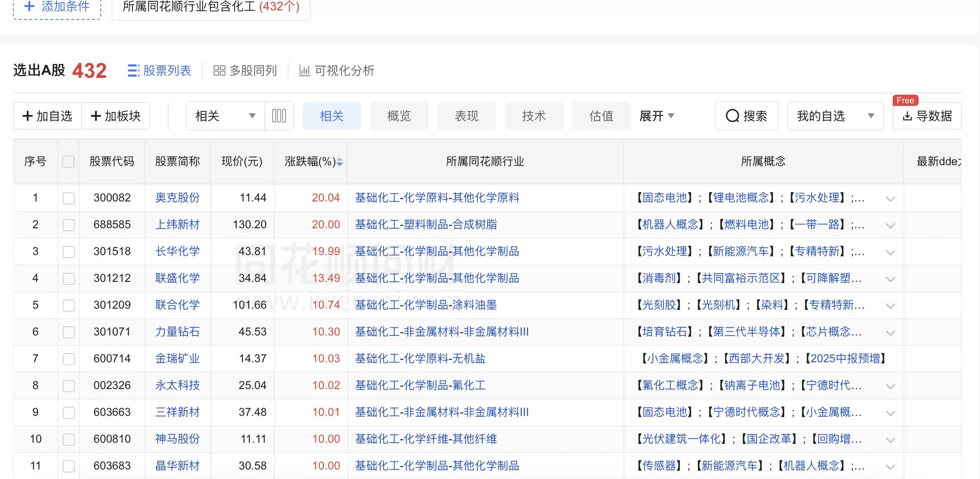Open the 相关 dropdown selector
The width and height of the screenshot is (980, 479).
(225, 116)
